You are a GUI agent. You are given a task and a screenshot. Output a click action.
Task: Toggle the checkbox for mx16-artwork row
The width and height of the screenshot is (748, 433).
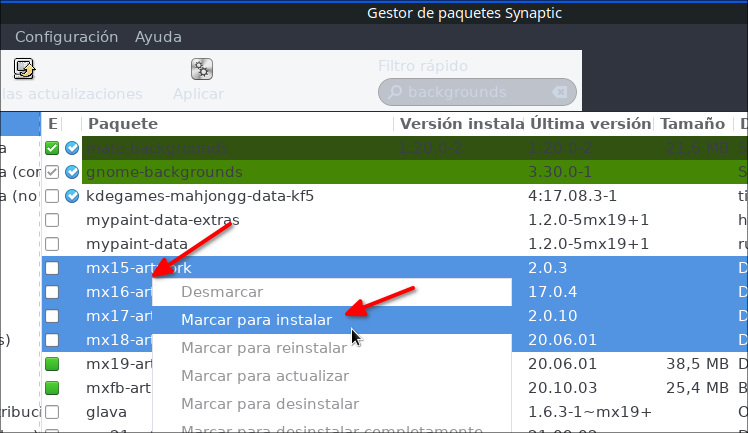point(52,292)
